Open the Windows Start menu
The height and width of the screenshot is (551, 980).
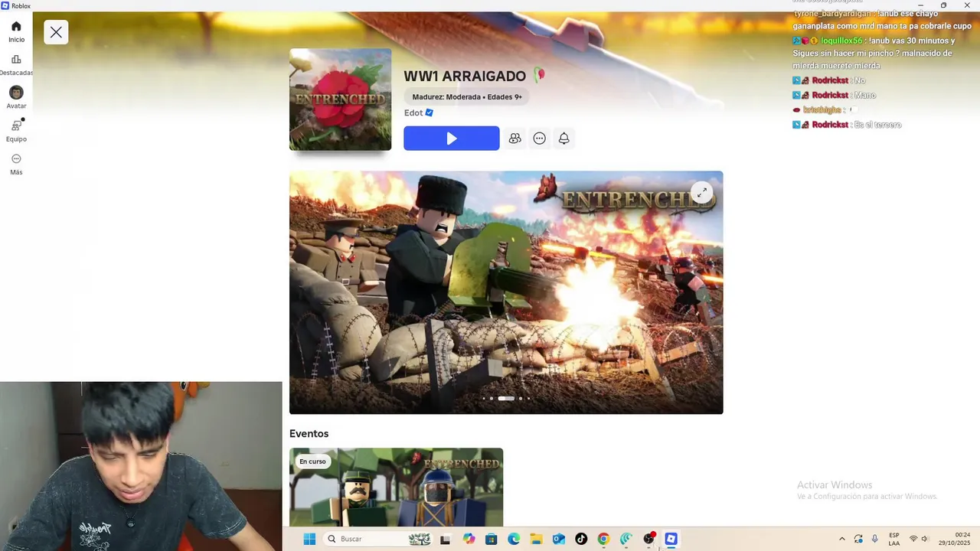(x=309, y=539)
